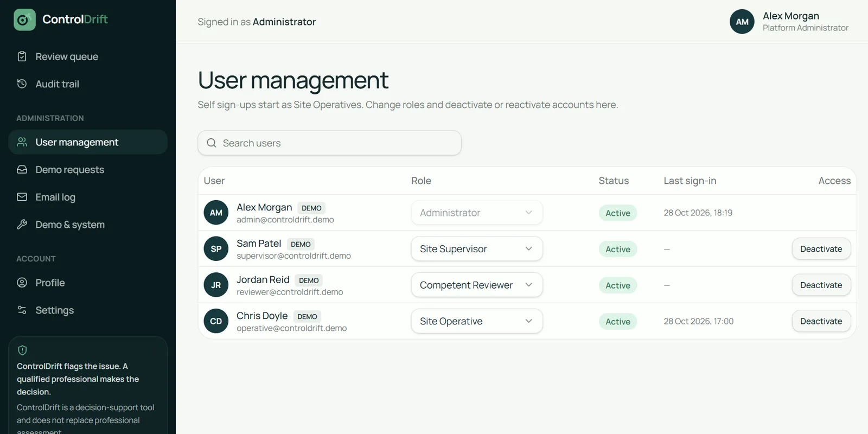Screen dimensions: 868x434
Task: Click the Status column header
Action: [614, 181]
